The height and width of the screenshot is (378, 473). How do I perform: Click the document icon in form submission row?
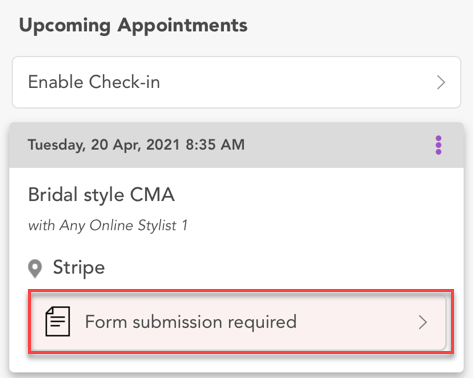[x=58, y=321]
